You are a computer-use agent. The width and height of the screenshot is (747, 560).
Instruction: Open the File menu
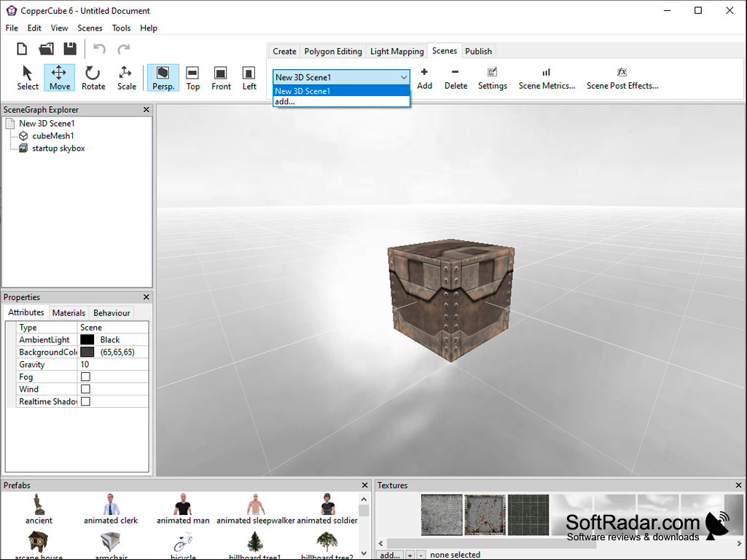(12, 28)
